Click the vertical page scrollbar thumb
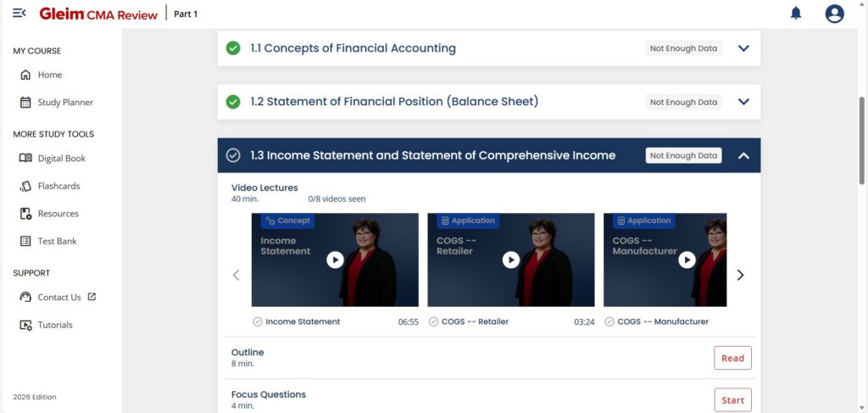The height and width of the screenshot is (413, 868). click(x=861, y=141)
